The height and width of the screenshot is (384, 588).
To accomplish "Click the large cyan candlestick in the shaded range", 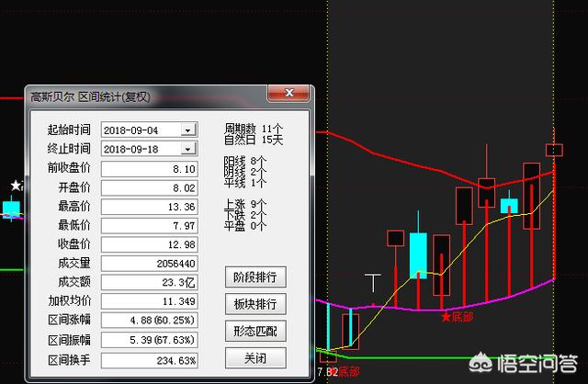I will point(418,255).
